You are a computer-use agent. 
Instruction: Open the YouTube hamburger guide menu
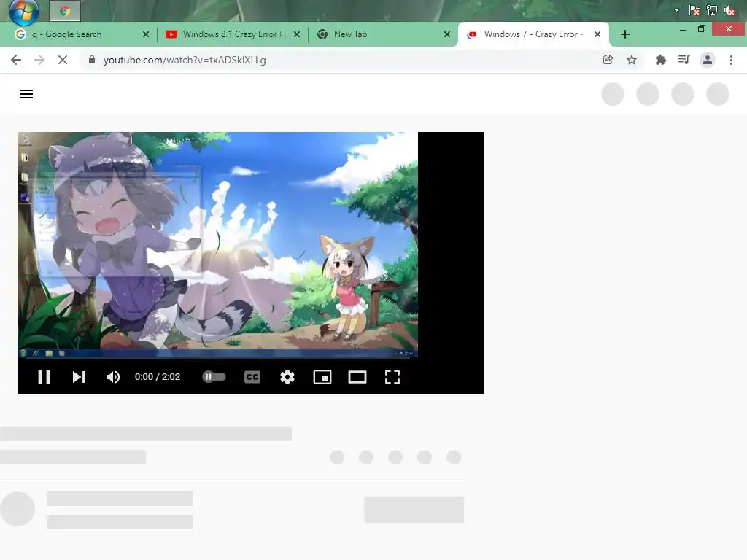pyautogui.click(x=26, y=94)
